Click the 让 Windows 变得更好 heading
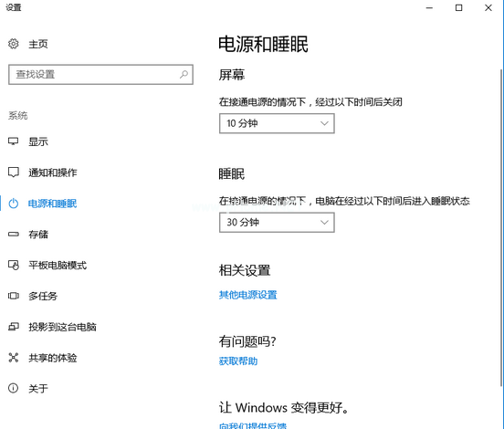The width and height of the screenshot is (504, 429). pyautogui.click(x=284, y=408)
